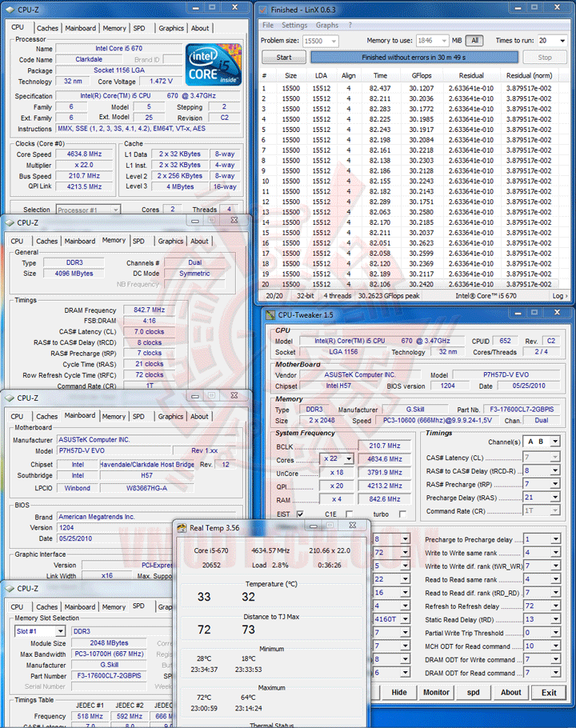
Task: Open the Precharge Delay (tRAS) dropdown
Action: click(555, 498)
